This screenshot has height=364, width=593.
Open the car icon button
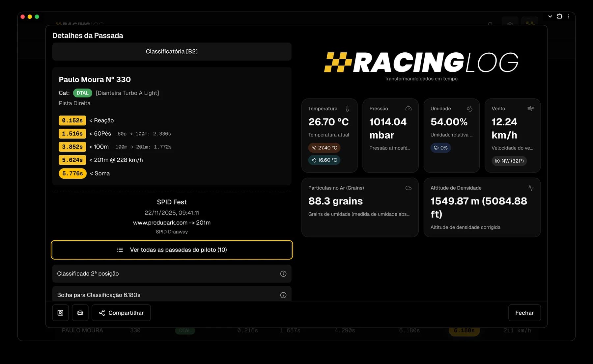click(80, 313)
